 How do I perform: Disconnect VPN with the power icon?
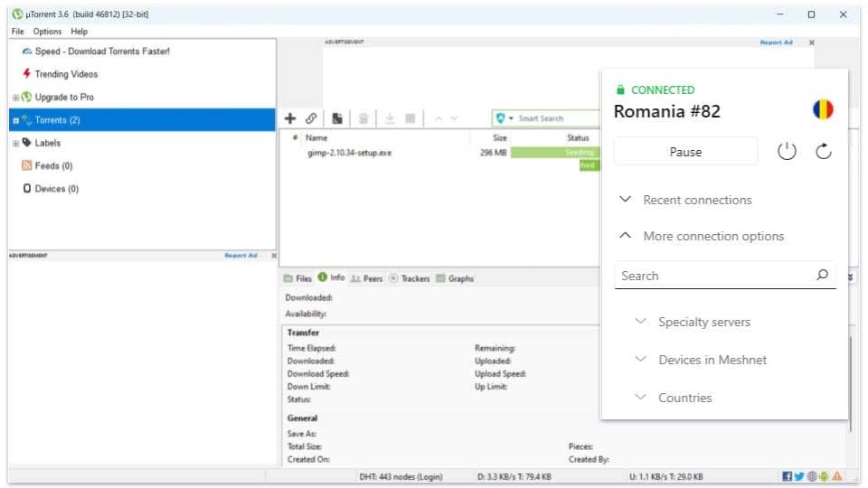point(787,151)
